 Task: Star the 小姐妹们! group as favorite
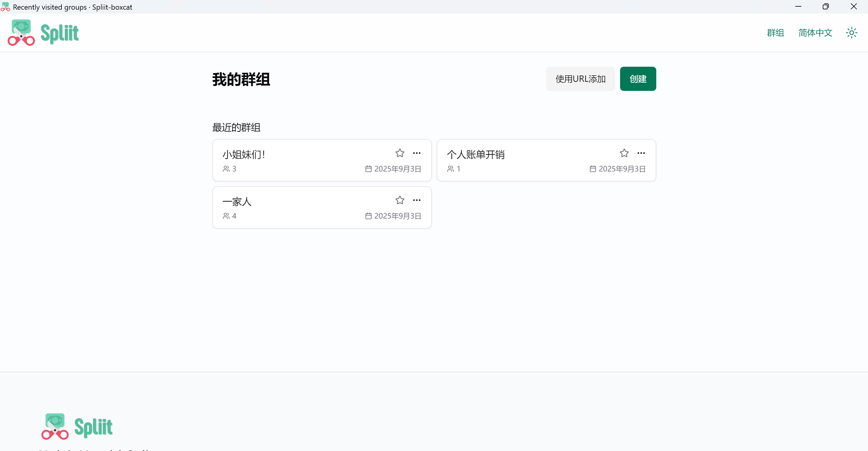[x=400, y=153]
